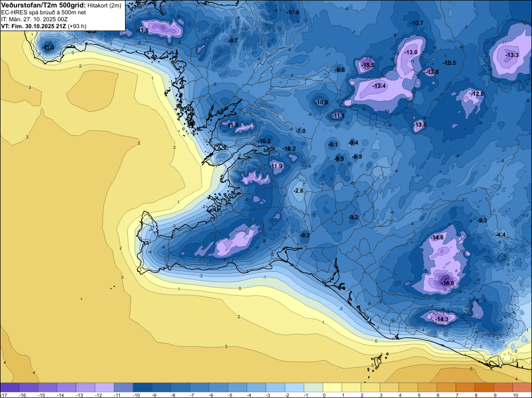The image size is (532, 398).
Task: Click the -11.1 temperature label
Action: [338, 115]
